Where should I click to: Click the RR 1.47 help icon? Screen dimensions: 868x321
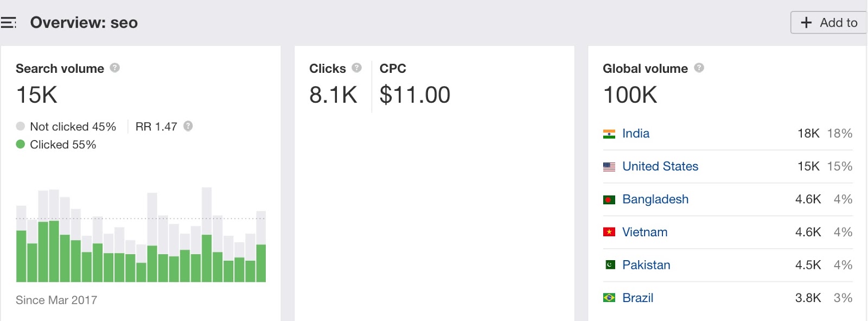(x=188, y=126)
